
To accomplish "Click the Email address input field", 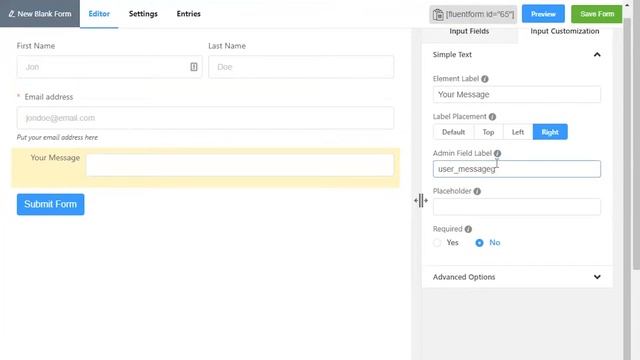I will coord(205,118).
